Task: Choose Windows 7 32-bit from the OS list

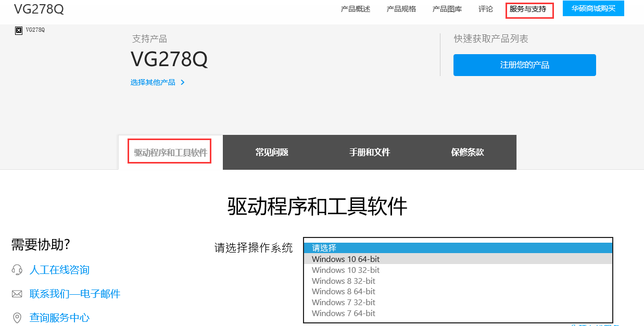Action: point(458,302)
